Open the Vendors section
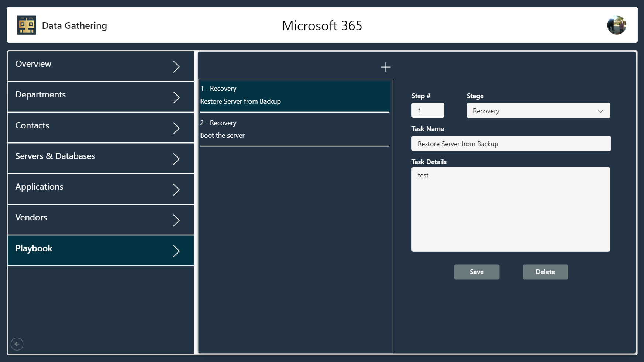644x362 pixels. [101, 220]
